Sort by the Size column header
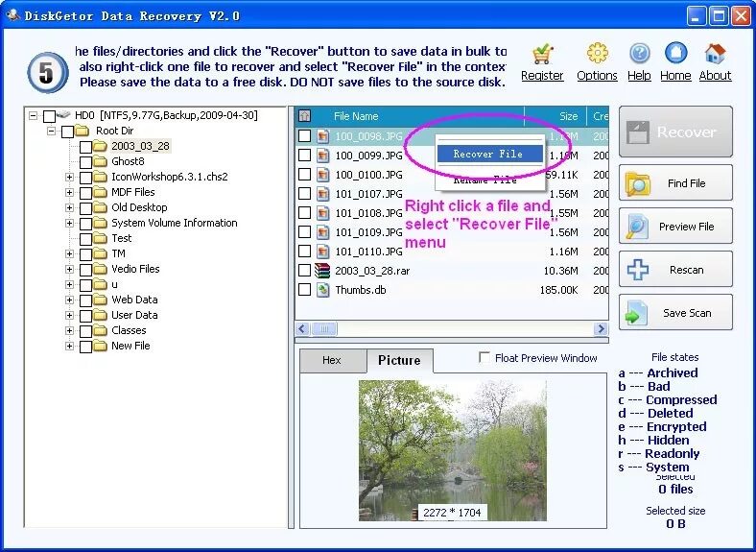 coord(555,116)
